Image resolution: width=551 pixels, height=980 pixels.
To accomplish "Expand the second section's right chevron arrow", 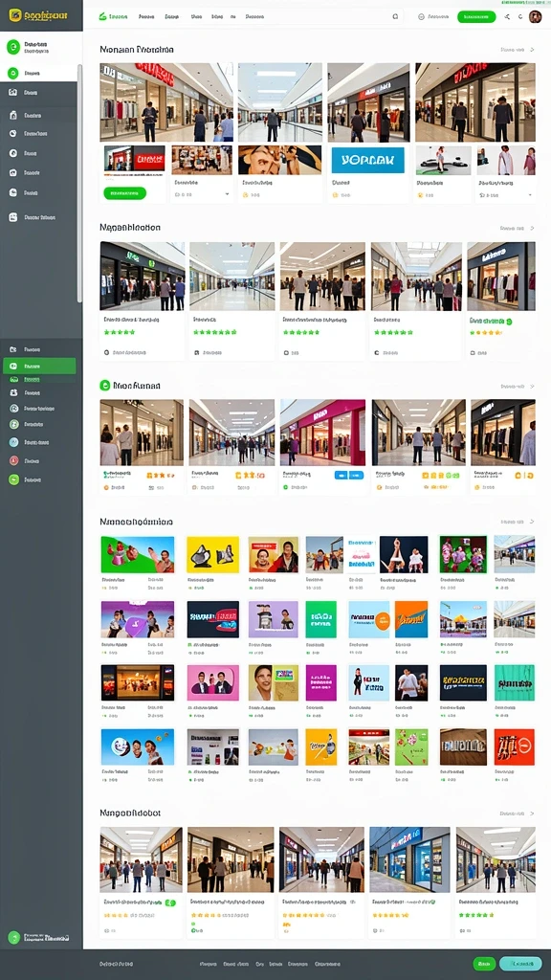I will pyautogui.click(x=532, y=228).
